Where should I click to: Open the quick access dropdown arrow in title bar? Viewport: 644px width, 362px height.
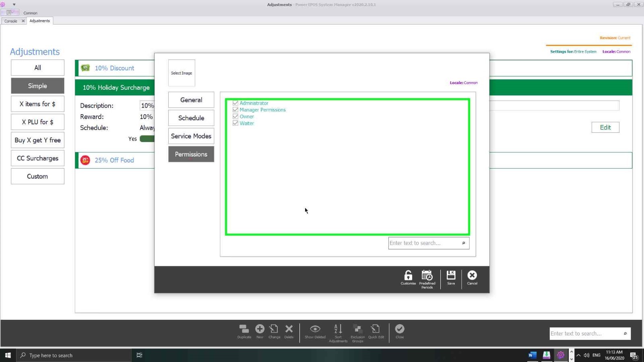[x=14, y=4]
